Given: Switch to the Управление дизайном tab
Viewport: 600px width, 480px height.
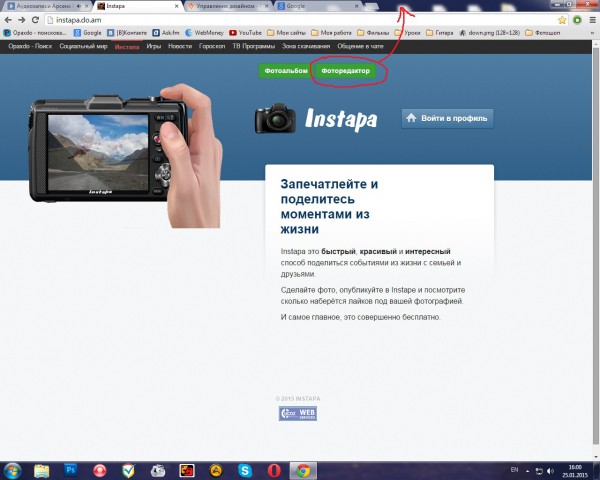Looking at the screenshot, I should tap(229, 6).
